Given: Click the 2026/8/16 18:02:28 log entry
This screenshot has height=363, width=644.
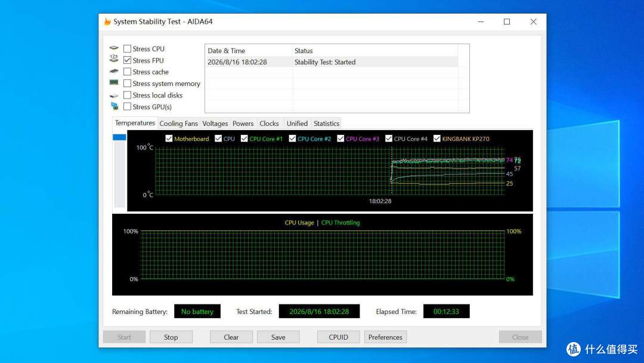Looking at the screenshot, I should (237, 62).
